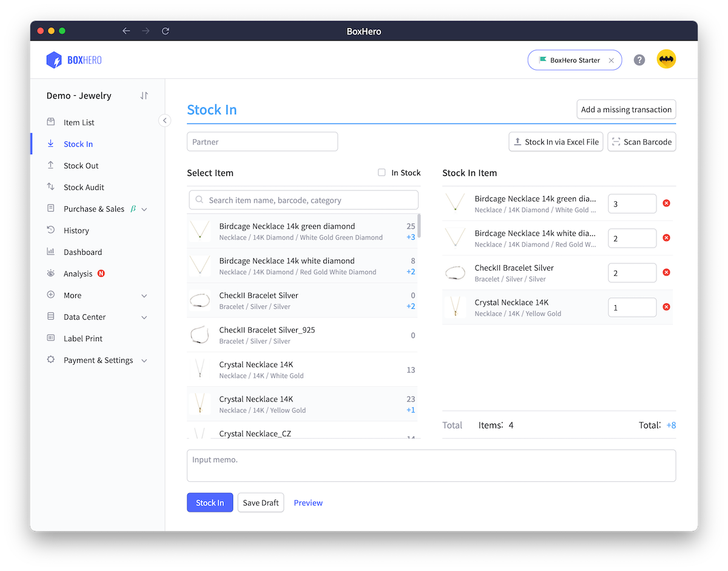Open the help question mark
The height and width of the screenshot is (571, 728).
tap(639, 59)
